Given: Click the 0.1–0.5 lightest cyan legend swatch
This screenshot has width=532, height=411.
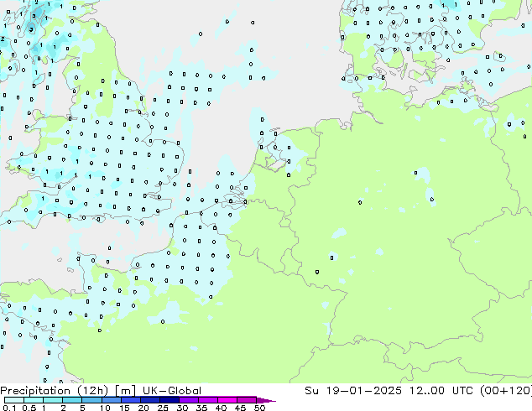Looking at the screenshot, I should pos(14,400).
